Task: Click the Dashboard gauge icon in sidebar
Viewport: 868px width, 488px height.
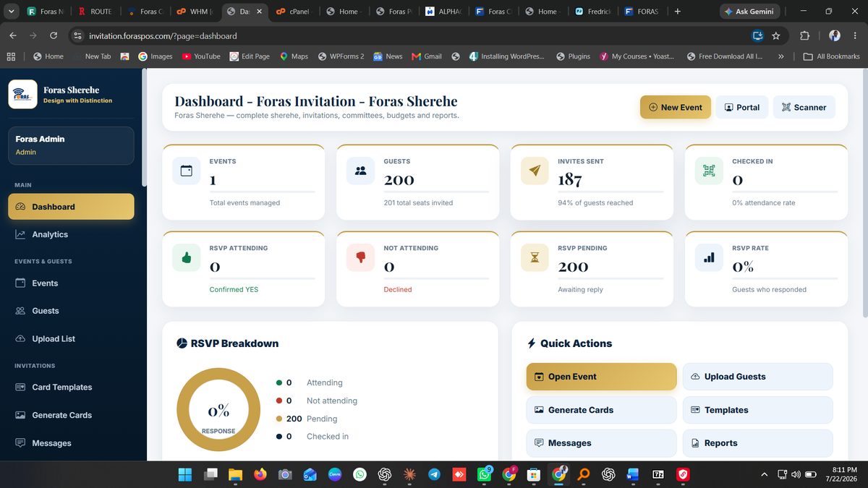Action: (x=20, y=207)
